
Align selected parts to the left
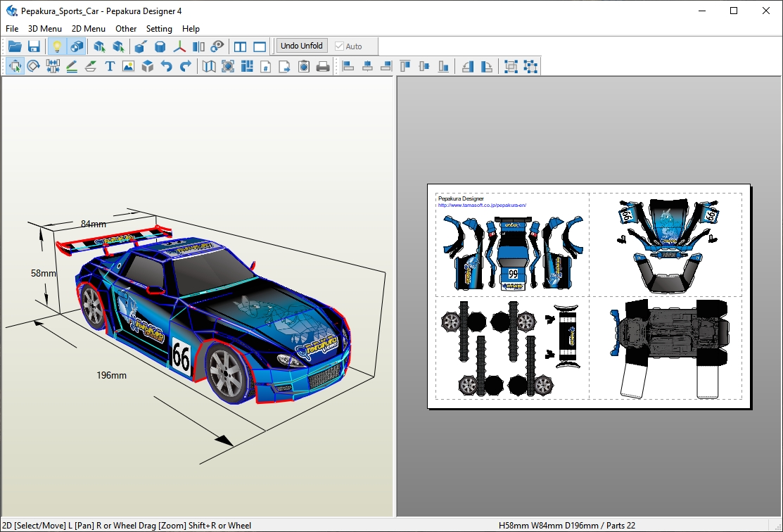click(x=348, y=66)
